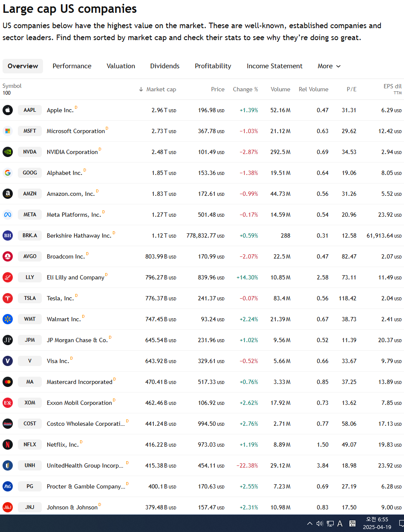The image size is (404, 532).
Task: Sort by the P/E column header
Action: (x=352, y=89)
